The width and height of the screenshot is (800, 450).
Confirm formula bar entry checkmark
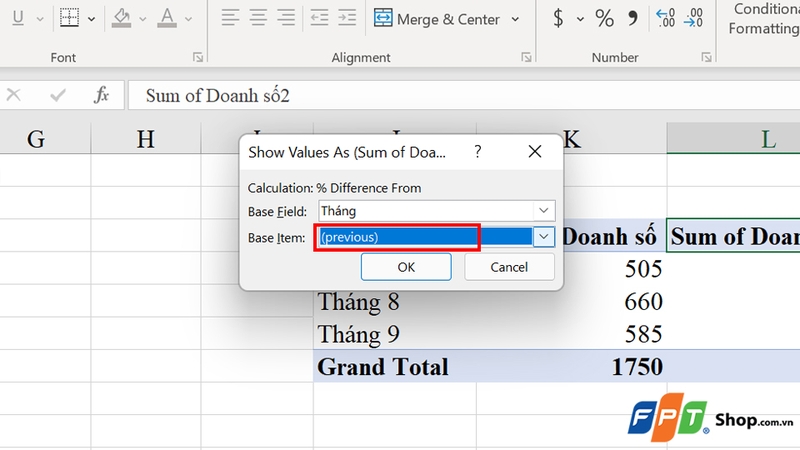click(x=58, y=95)
